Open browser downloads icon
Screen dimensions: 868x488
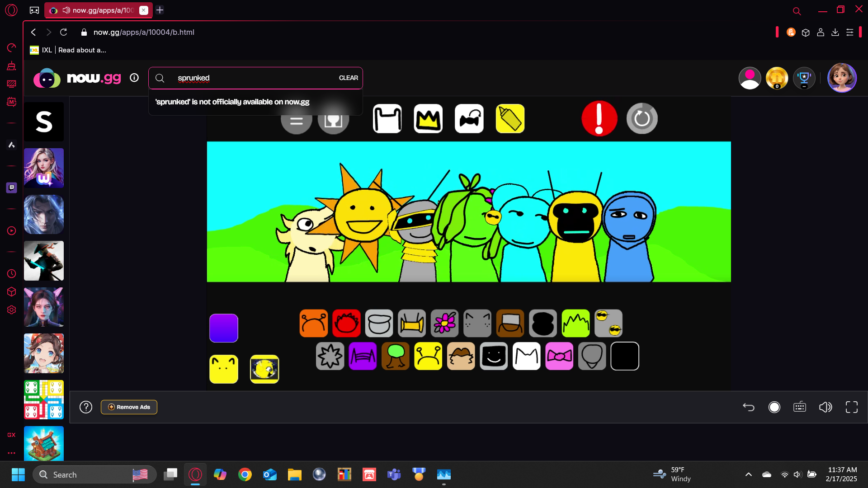(x=835, y=32)
